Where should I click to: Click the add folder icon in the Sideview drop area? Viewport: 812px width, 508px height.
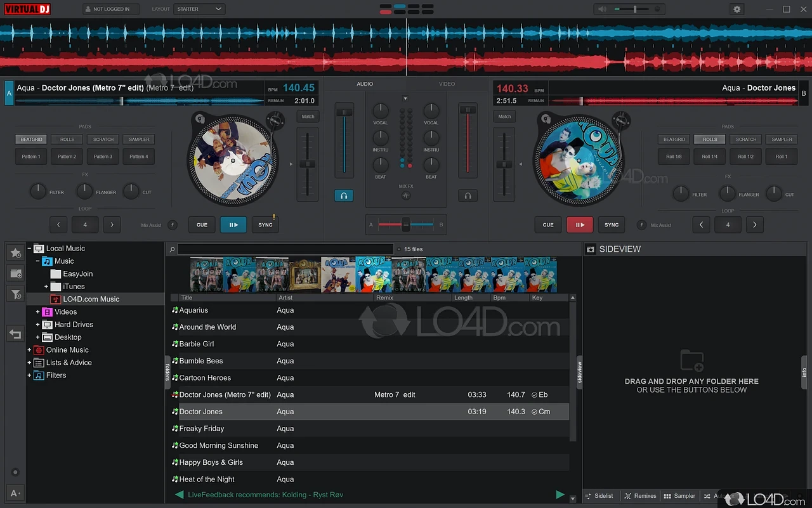pyautogui.click(x=691, y=361)
